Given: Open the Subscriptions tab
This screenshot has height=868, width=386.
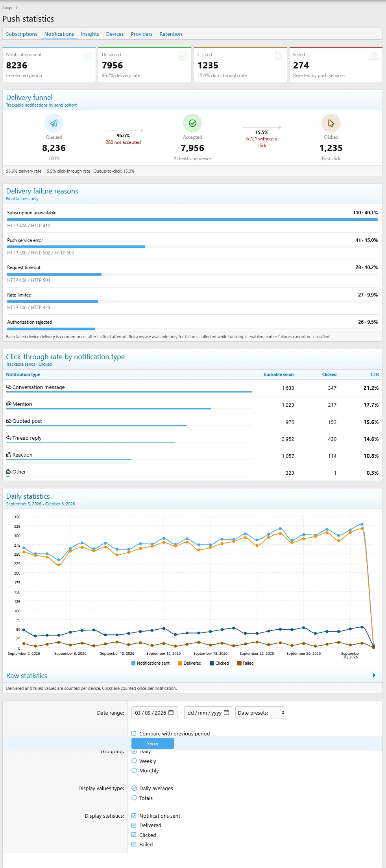Looking at the screenshot, I should click(22, 34).
